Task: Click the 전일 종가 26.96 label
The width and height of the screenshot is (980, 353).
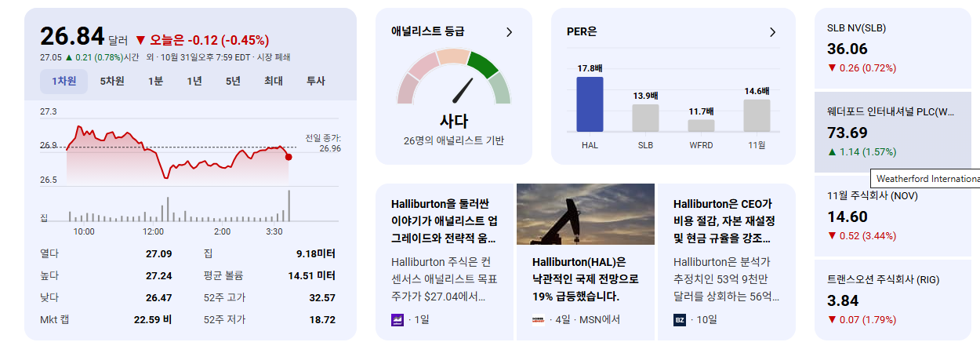Action: tap(323, 143)
